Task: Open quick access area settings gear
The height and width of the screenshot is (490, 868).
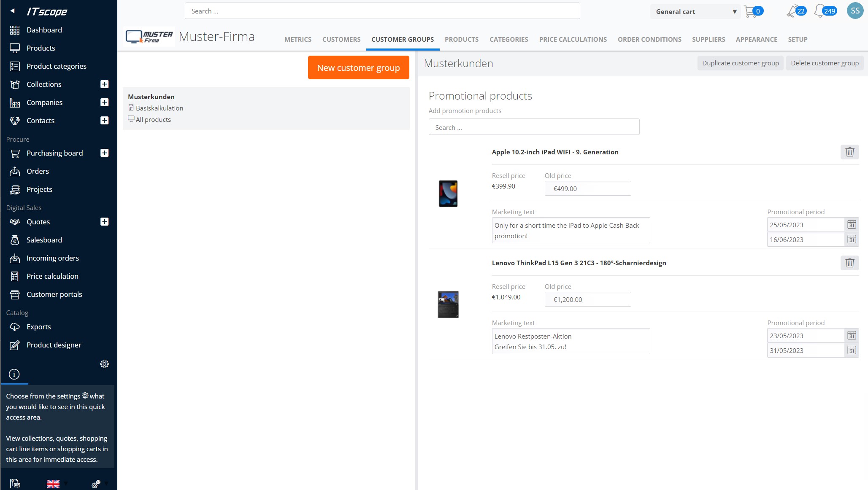Action: click(x=104, y=364)
